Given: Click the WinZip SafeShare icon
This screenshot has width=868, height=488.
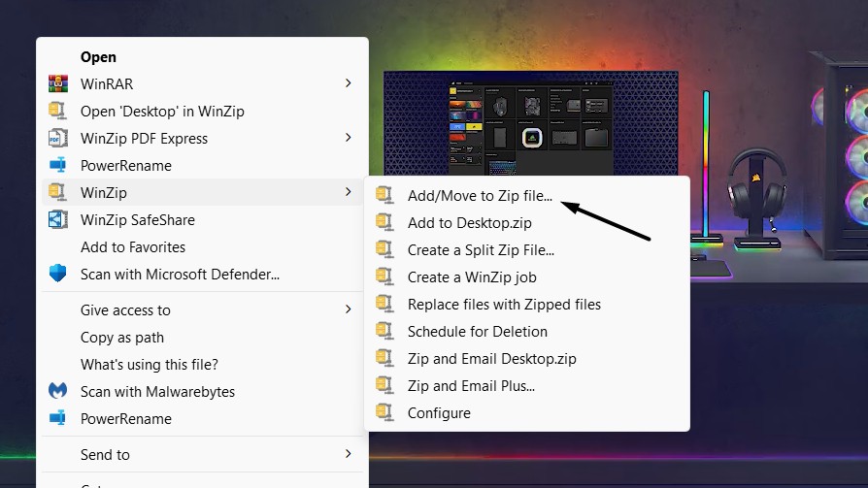Looking at the screenshot, I should click(57, 219).
